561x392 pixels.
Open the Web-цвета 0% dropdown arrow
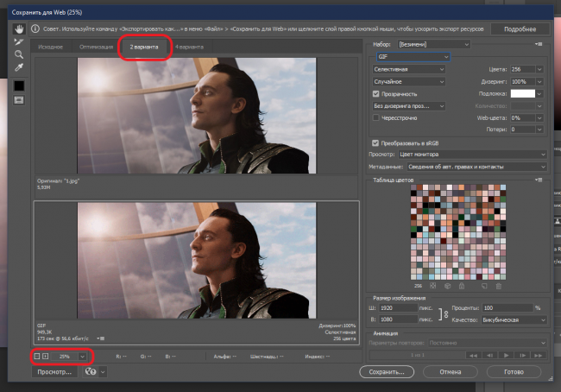pos(539,117)
